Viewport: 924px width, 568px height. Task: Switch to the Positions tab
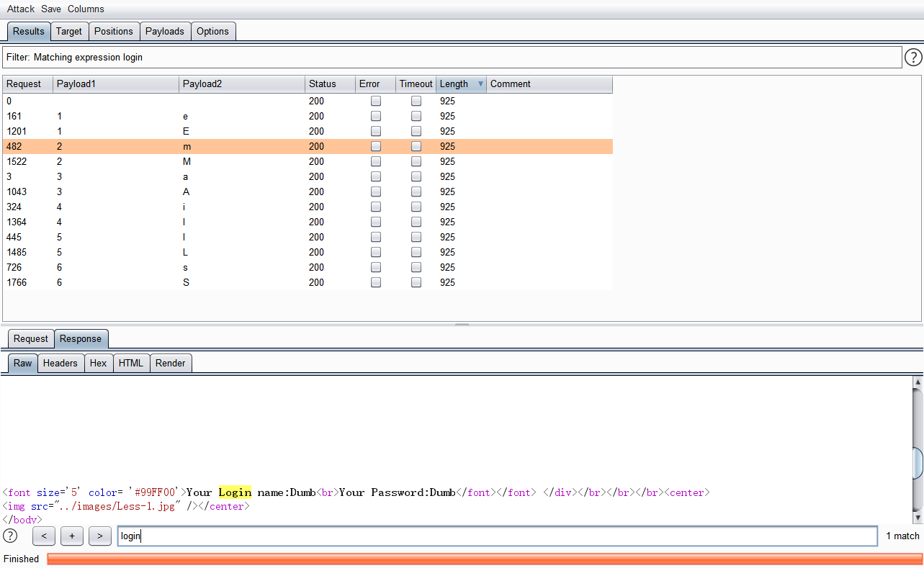click(114, 31)
